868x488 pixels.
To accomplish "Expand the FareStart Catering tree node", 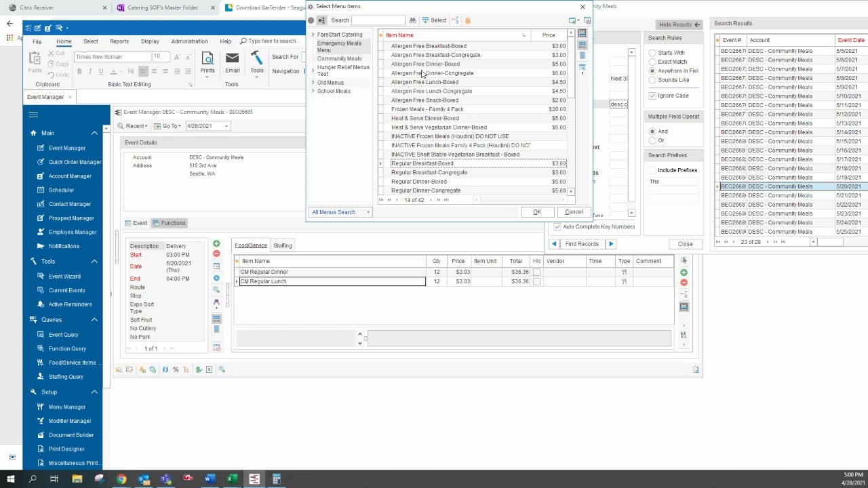I will 313,35.
